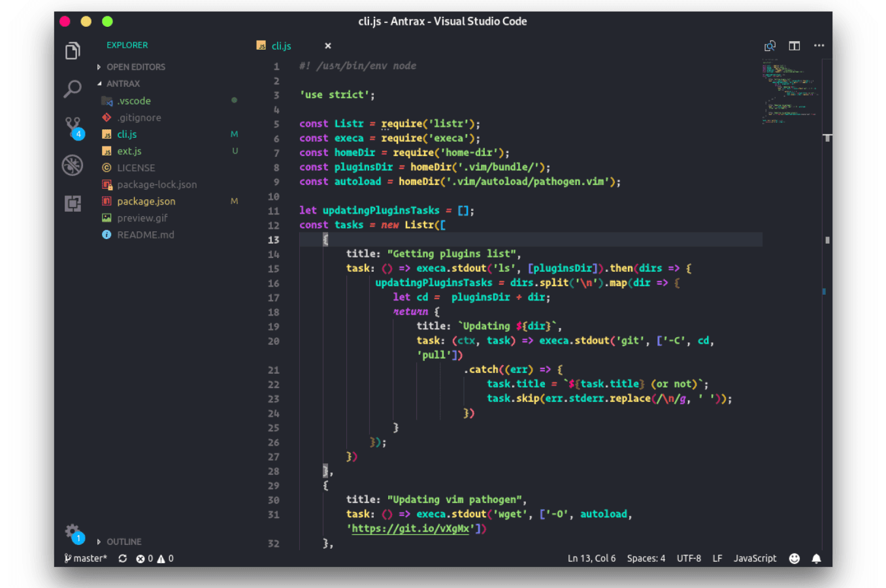Open package.json in the explorer
The image size is (886, 588).
146,201
